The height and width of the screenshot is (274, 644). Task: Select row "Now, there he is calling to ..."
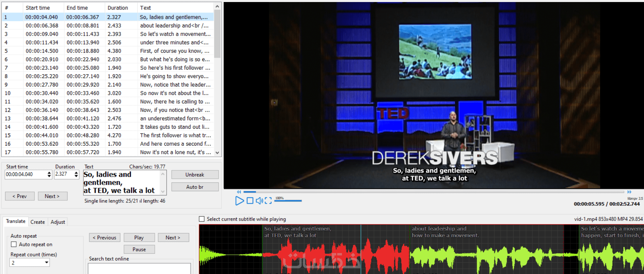pos(108,101)
